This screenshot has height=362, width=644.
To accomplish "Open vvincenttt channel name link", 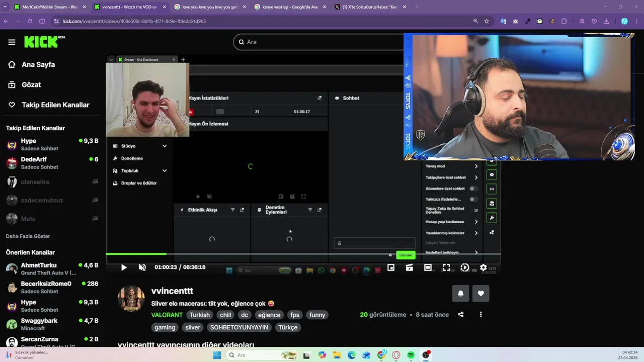I will pos(172,291).
